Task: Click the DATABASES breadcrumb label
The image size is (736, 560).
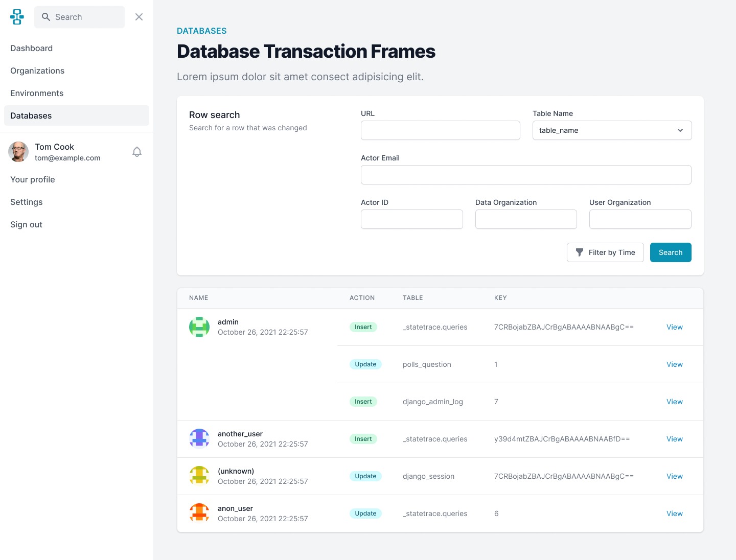Action: (x=202, y=31)
